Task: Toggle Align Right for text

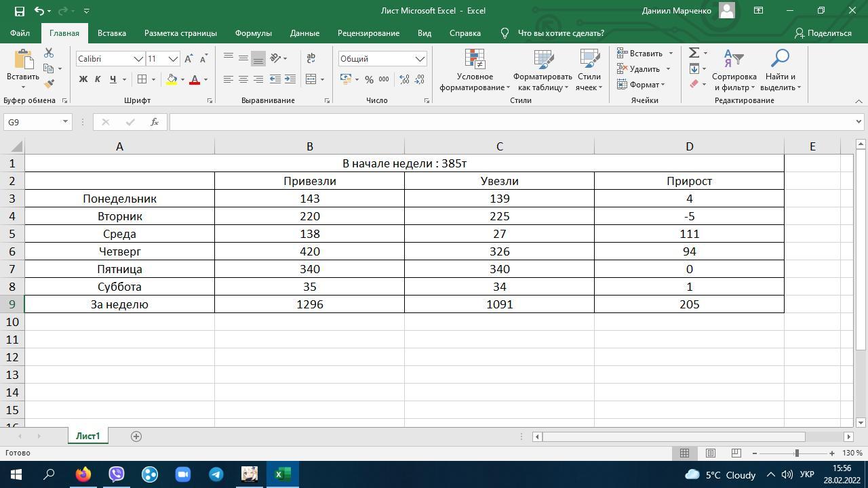Action: [x=258, y=79]
